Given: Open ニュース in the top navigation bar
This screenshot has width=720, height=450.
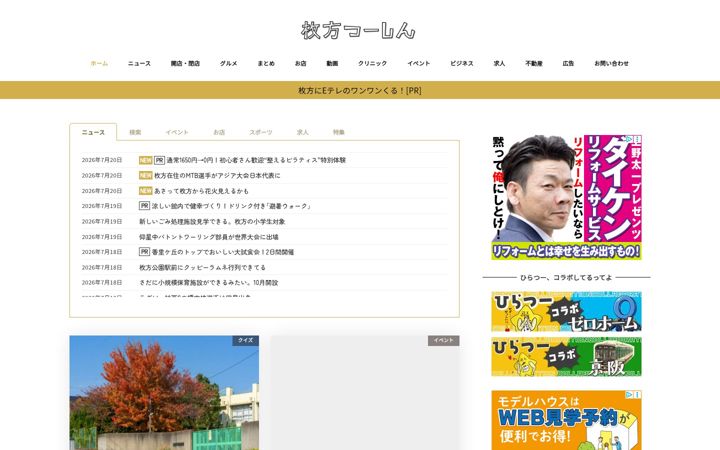Looking at the screenshot, I should [139, 63].
